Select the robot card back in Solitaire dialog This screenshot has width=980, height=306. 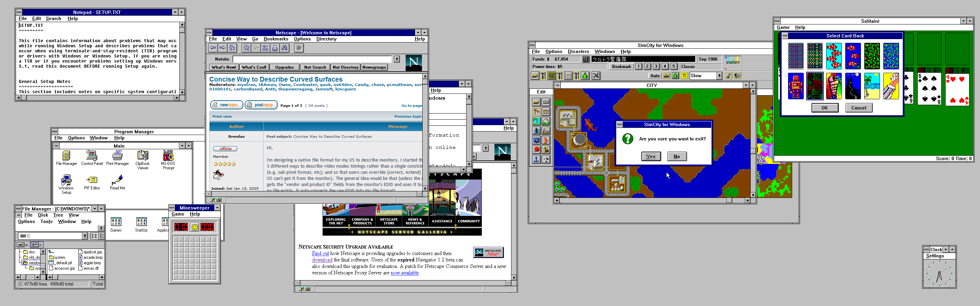click(x=796, y=86)
